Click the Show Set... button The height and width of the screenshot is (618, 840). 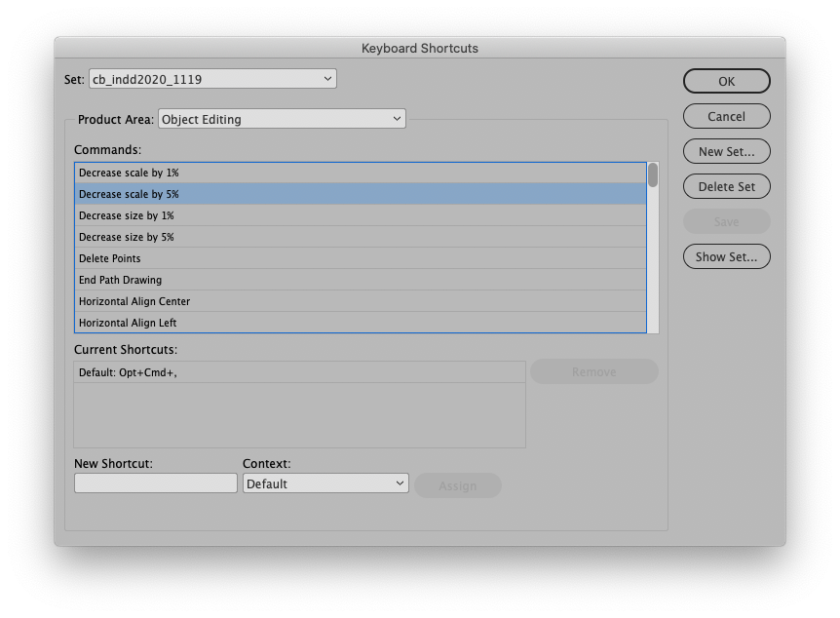726,256
